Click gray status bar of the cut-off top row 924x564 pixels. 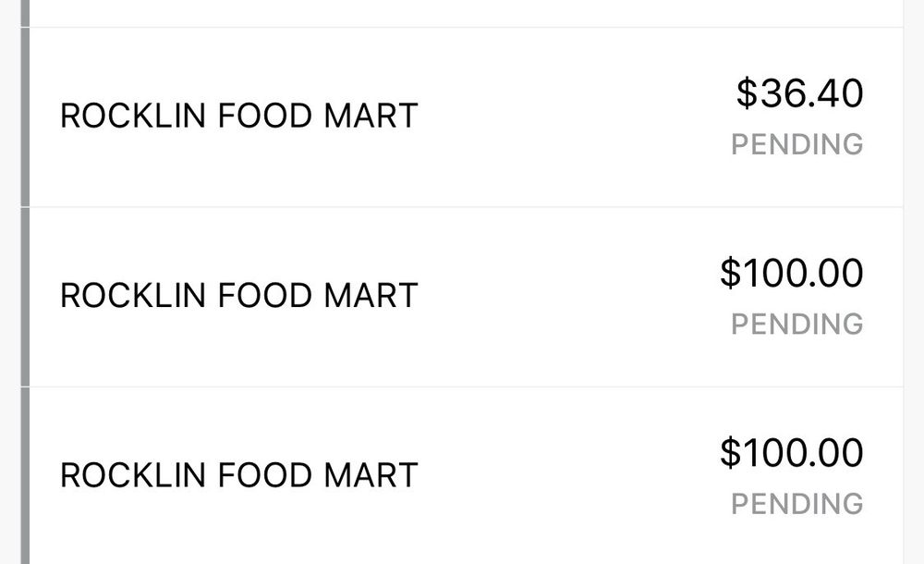[x=25, y=12]
